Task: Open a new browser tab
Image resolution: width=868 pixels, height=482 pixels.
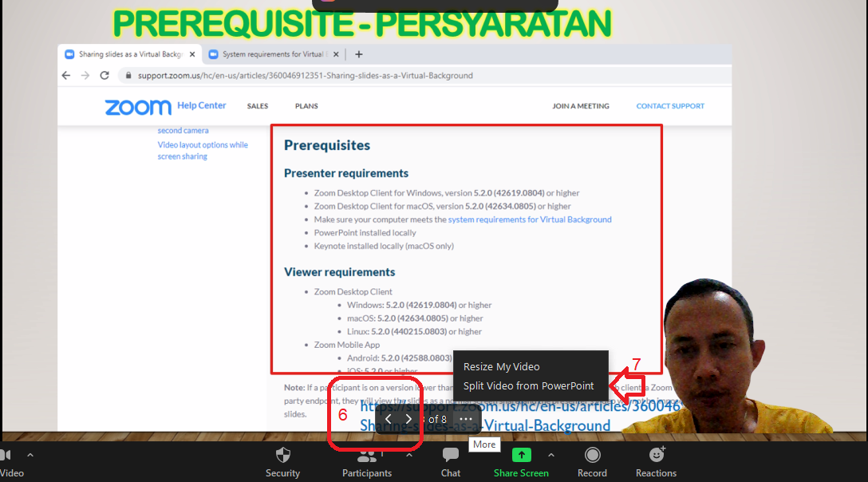Action: (359, 54)
